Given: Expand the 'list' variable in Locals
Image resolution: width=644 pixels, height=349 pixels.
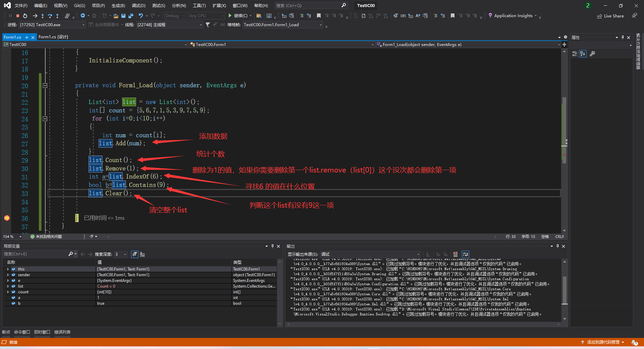Looking at the screenshot, I should tap(8, 286).
